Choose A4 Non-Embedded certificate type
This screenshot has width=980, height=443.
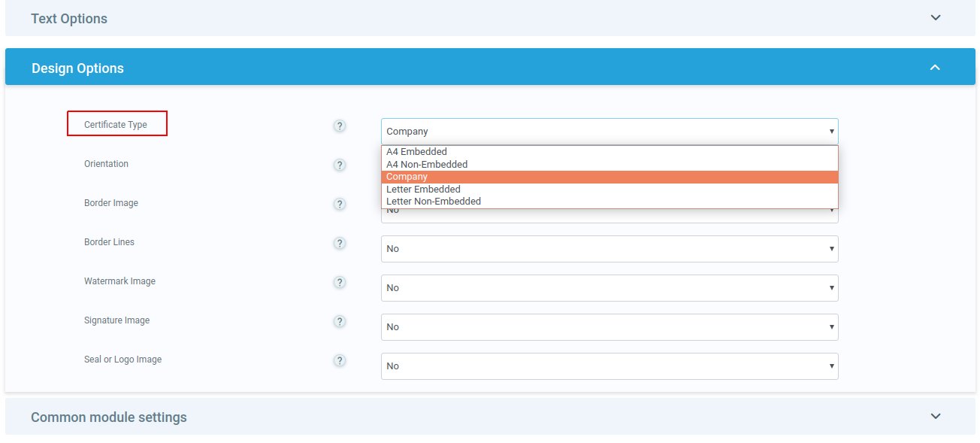[427, 164]
